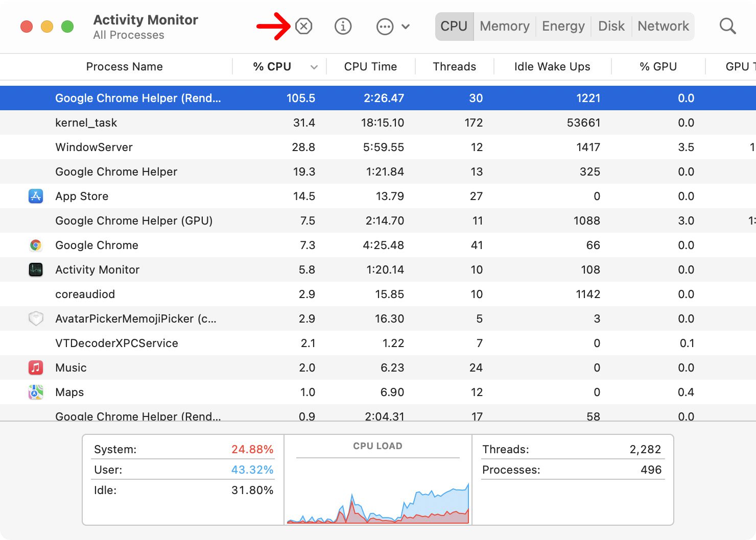Select the Google Chrome process name
The image size is (756, 540).
pyautogui.click(x=97, y=245)
